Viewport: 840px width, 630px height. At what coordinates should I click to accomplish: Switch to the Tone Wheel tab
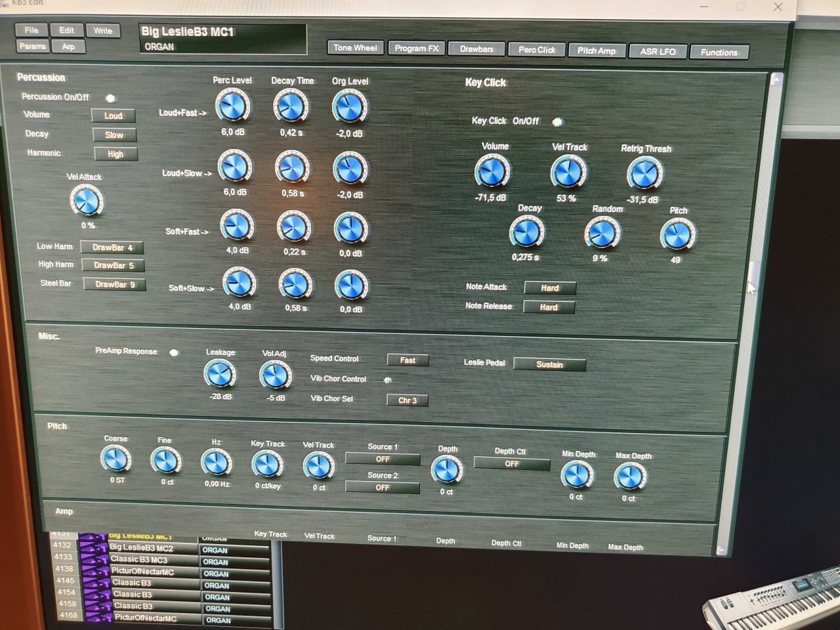pos(355,47)
